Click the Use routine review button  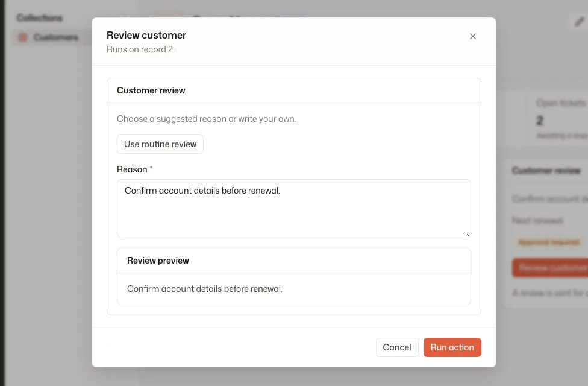tap(160, 144)
